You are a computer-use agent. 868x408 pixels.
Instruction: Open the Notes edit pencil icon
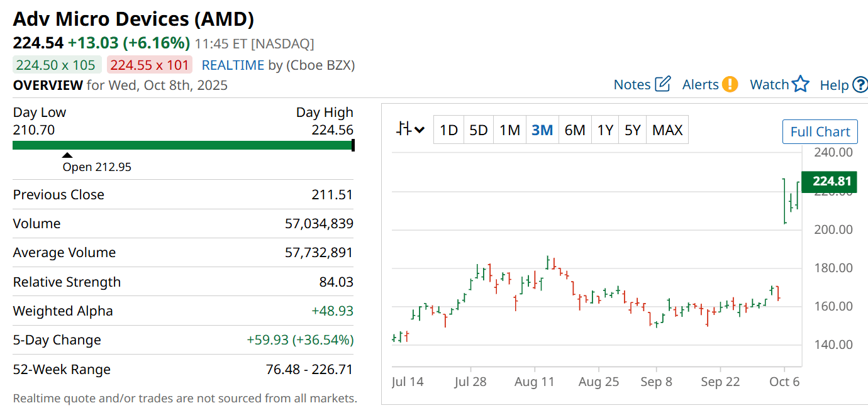pos(663,84)
